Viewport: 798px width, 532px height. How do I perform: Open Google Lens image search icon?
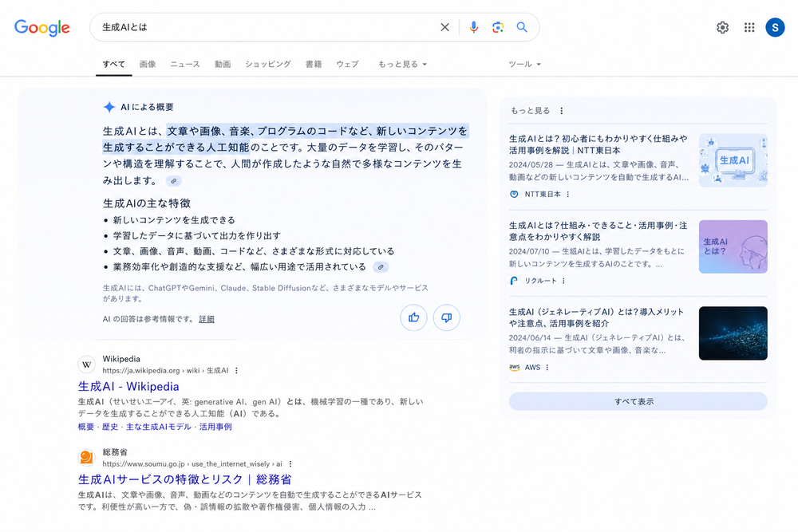[x=498, y=27]
